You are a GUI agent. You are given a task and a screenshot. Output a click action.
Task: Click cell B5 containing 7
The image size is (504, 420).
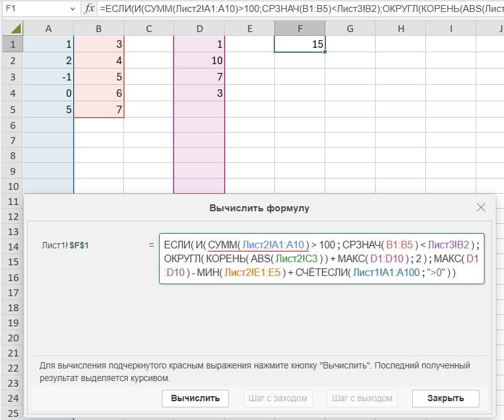98,109
